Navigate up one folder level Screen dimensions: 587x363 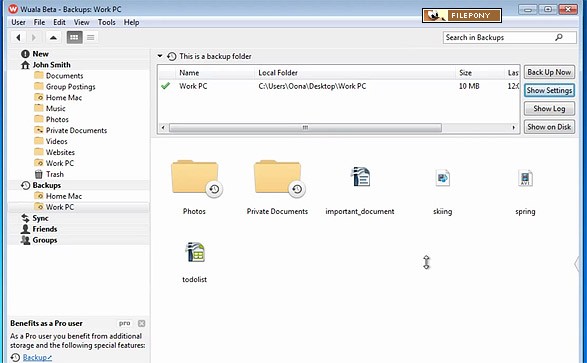tap(54, 37)
